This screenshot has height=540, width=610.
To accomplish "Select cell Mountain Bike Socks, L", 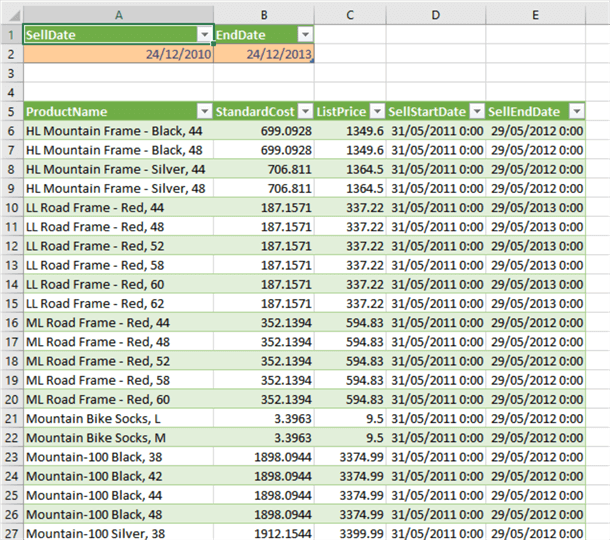I will point(119,419).
